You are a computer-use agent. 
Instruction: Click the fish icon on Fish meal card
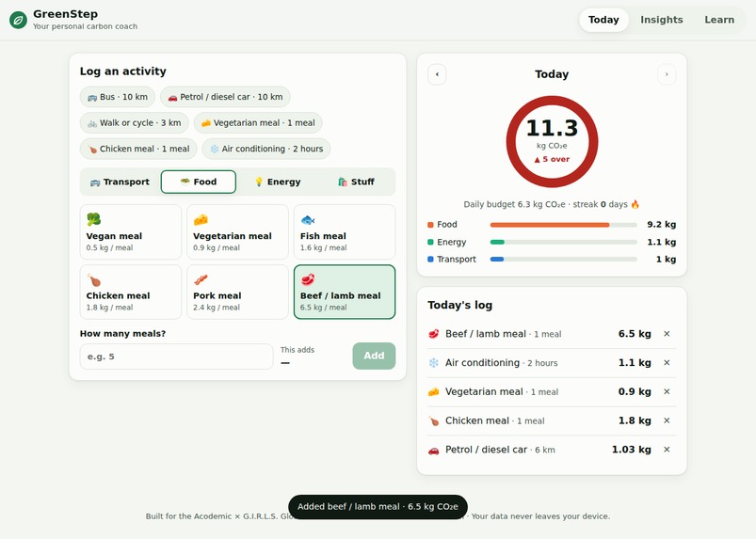point(308,220)
